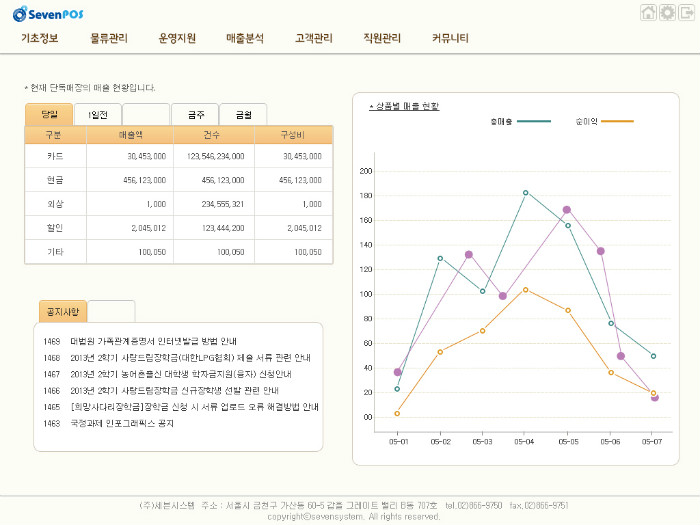Image resolution: width=700 pixels, height=525 pixels.
Task: Click the orange 순이익 legend line
Action: 617,121
